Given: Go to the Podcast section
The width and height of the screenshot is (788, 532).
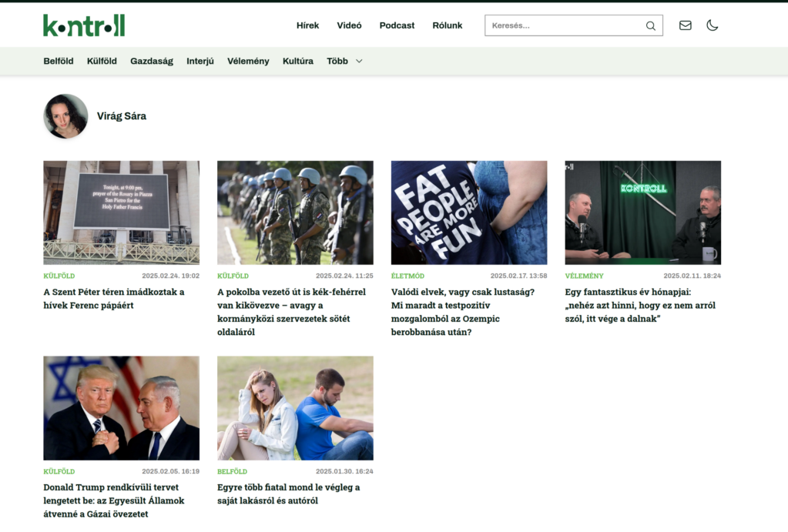Looking at the screenshot, I should pos(397,25).
